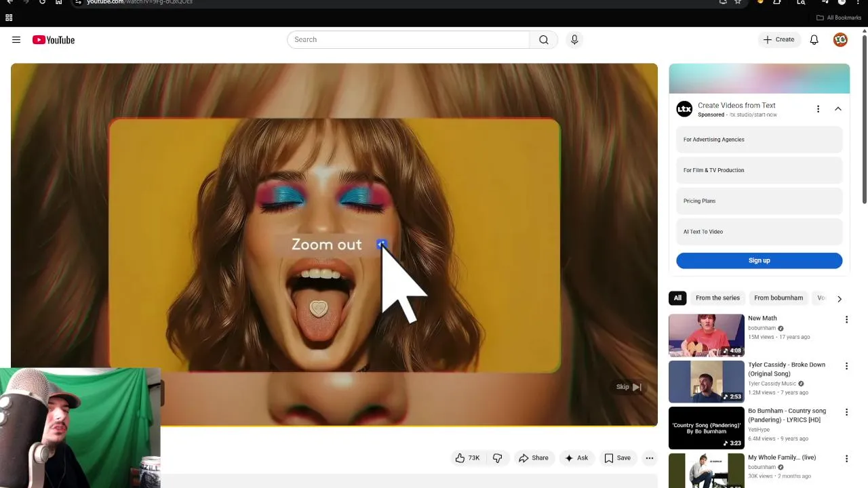
Task: Dislike the video with thumbs down
Action: [x=497, y=458]
